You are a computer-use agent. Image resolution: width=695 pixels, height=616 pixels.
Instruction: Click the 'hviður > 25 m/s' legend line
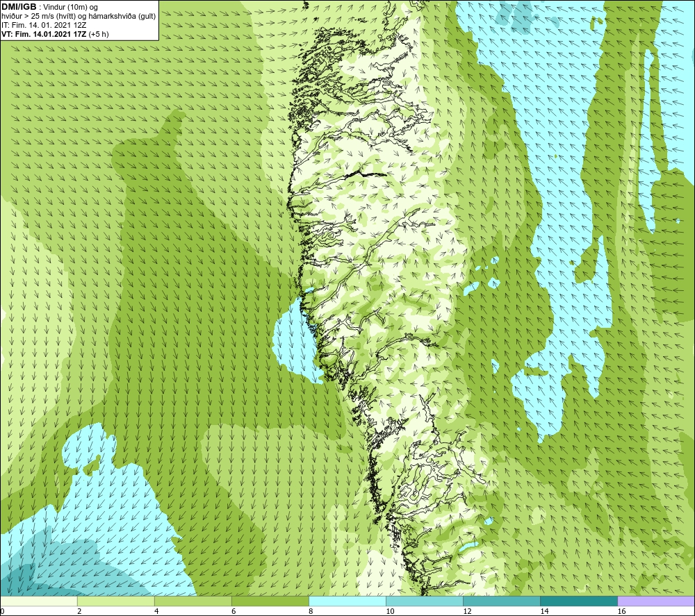pos(79,17)
